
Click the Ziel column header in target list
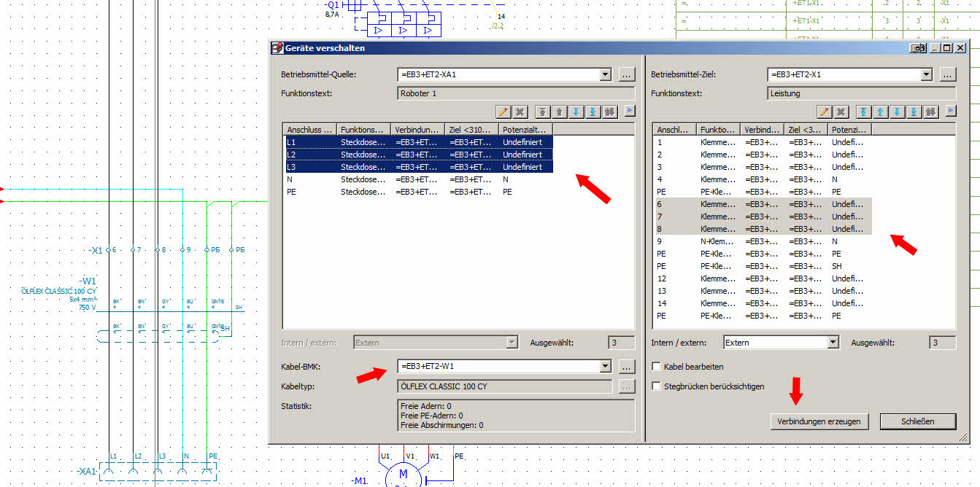click(x=806, y=130)
